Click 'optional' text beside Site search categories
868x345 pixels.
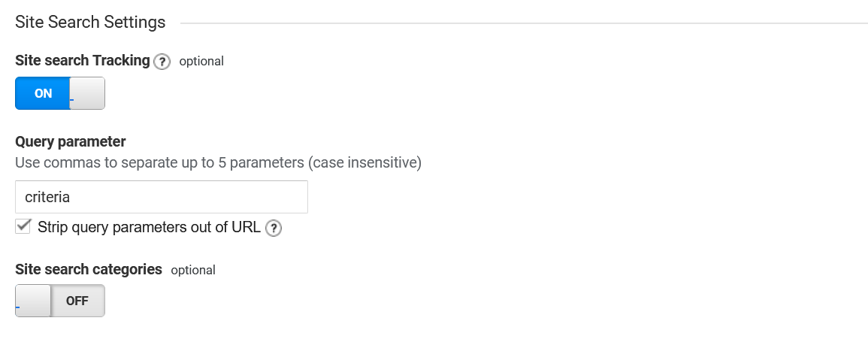tap(193, 270)
